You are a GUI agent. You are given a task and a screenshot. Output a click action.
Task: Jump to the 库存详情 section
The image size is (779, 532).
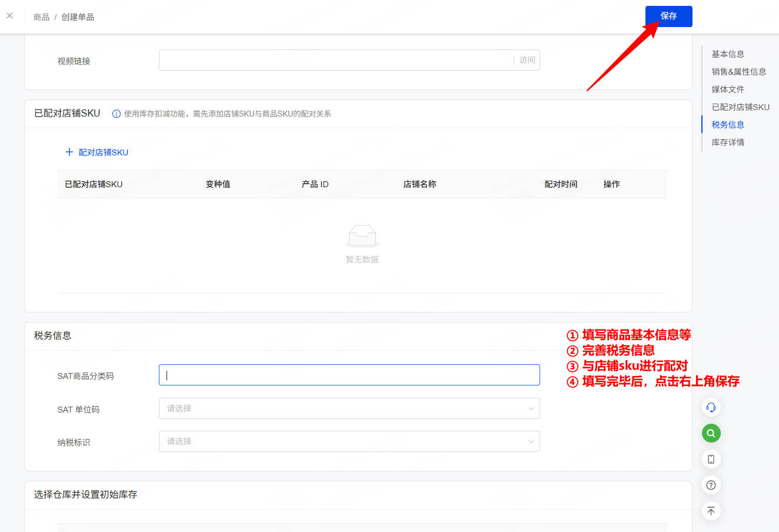(727, 142)
